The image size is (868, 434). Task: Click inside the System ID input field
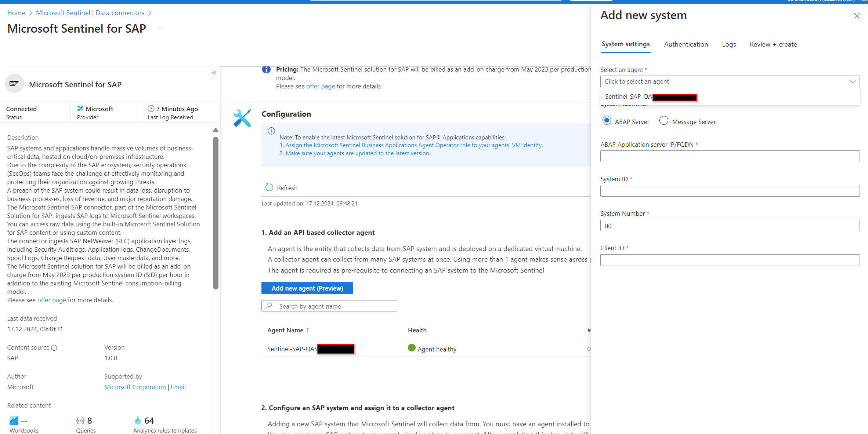[730, 190]
